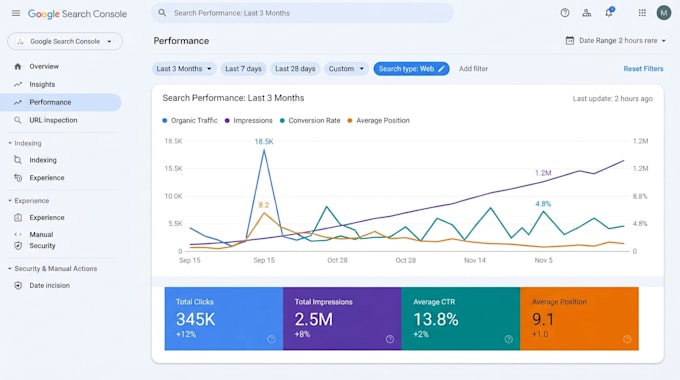The image size is (680, 380).
Task: Click the 8.2 average position label
Action: tap(264, 205)
